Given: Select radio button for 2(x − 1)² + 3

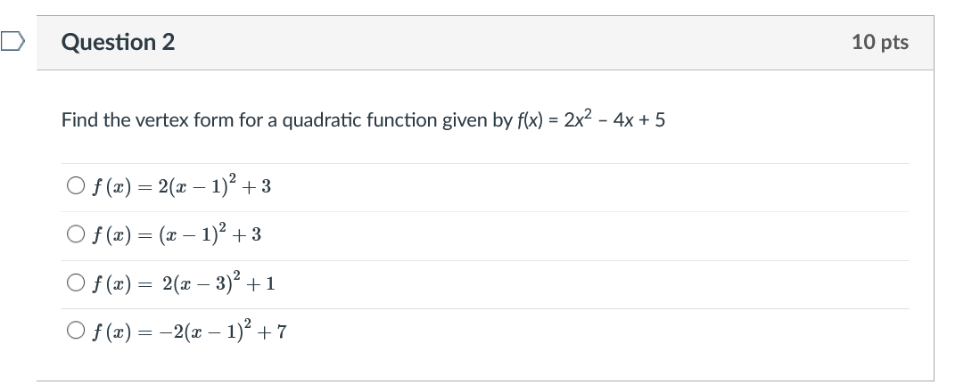Looking at the screenshot, I should pyautogui.click(x=75, y=185).
